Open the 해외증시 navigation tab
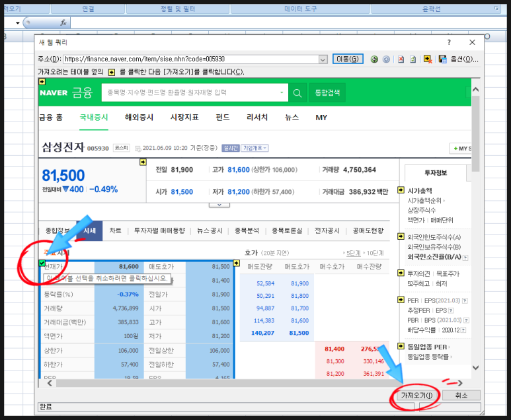 (139, 118)
